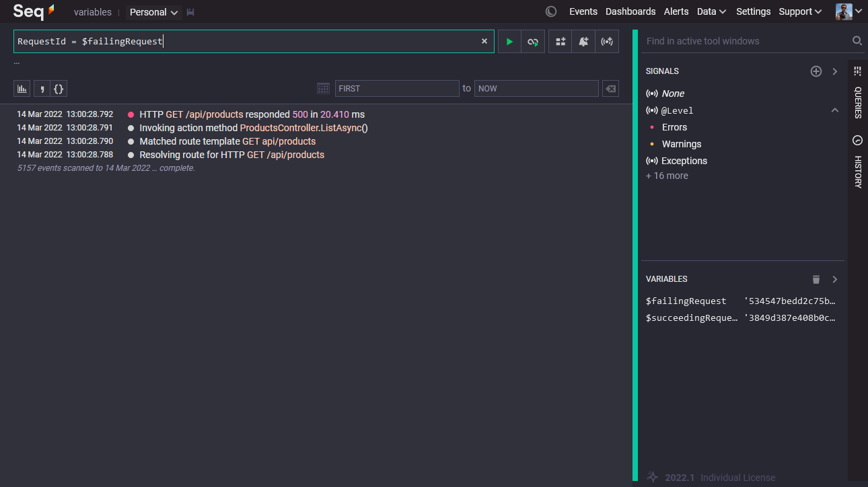
Task: Show the histogram chart icon
Action: click(x=23, y=88)
